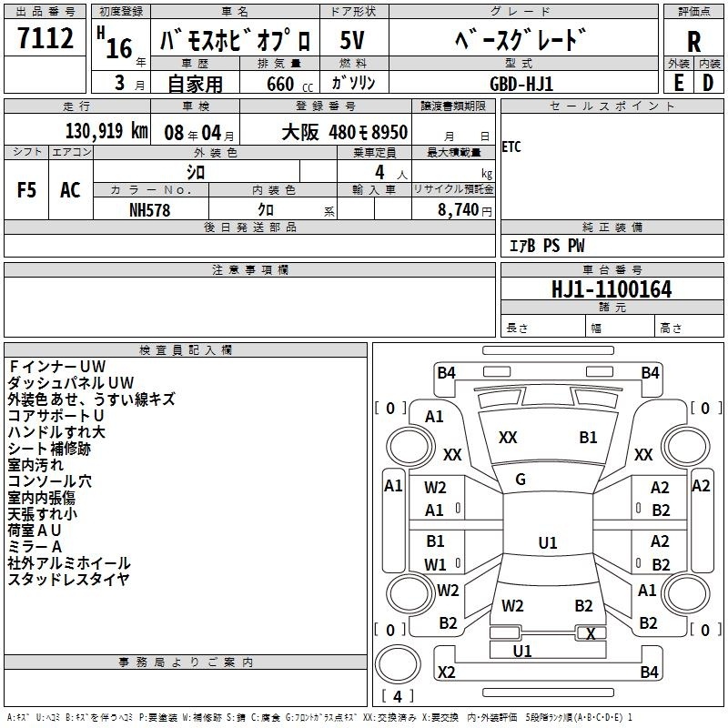This screenshot has height=728, width=728.
Task: Select the 注意事項欄 header
Action: [x=249, y=269]
